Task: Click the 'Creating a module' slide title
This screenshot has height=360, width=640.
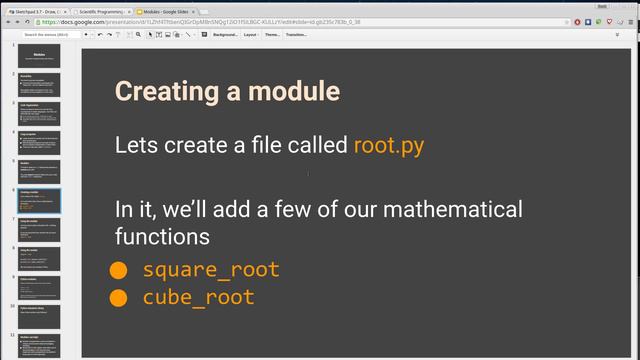Action: pos(227,91)
